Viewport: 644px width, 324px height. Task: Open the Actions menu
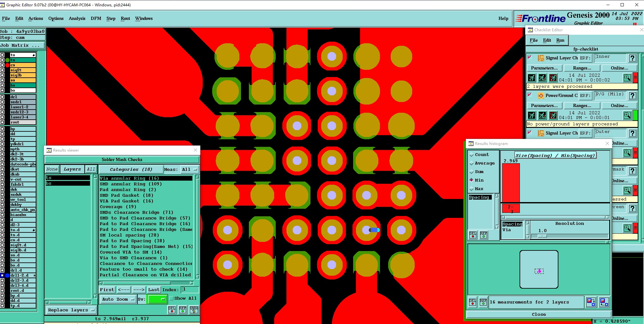click(36, 19)
